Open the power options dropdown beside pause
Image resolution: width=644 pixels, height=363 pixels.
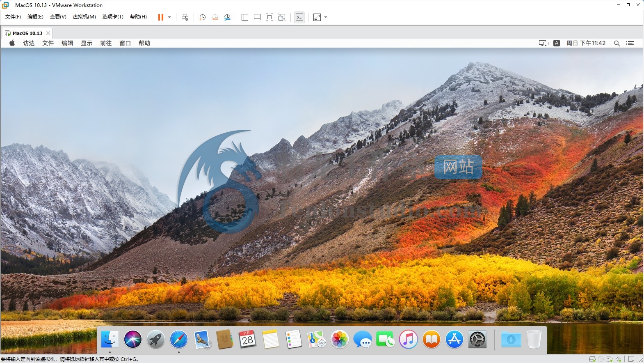[169, 17]
